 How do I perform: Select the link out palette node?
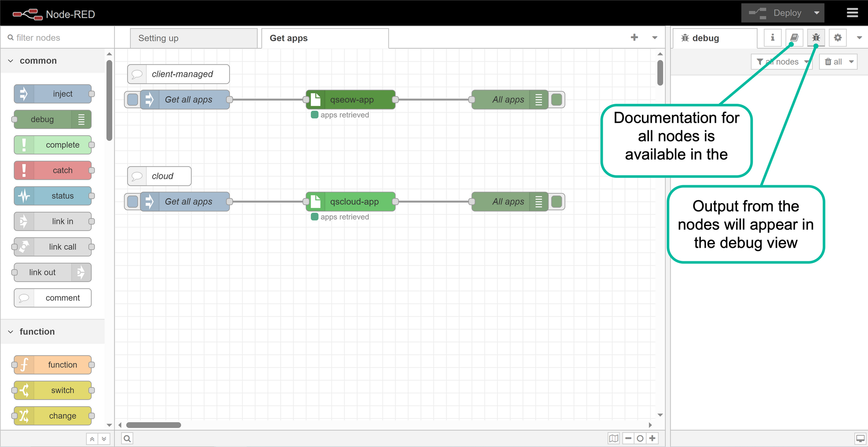pos(52,273)
